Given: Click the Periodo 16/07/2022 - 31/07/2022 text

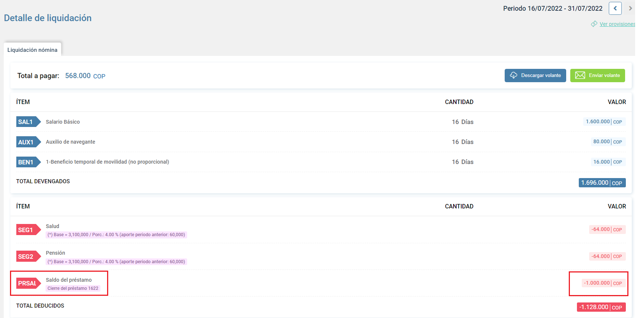Looking at the screenshot, I should pyautogui.click(x=552, y=8).
